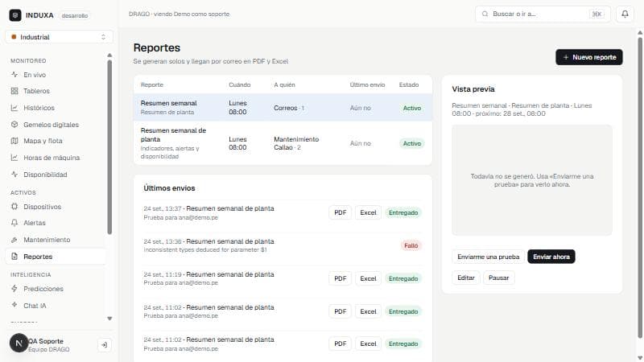Click the logout icon beside QA Soporte
This screenshot has width=644, height=362.
tap(105, 345)
